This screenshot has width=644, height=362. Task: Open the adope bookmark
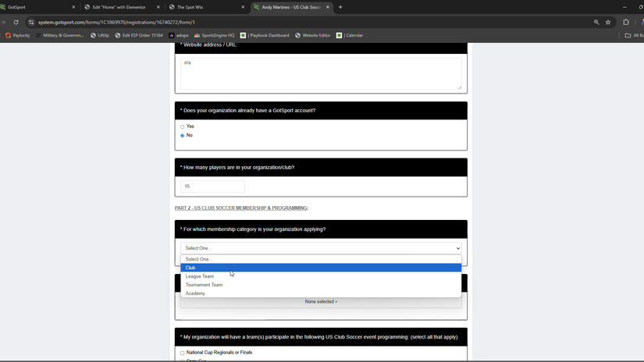click(x=179, y=35)
